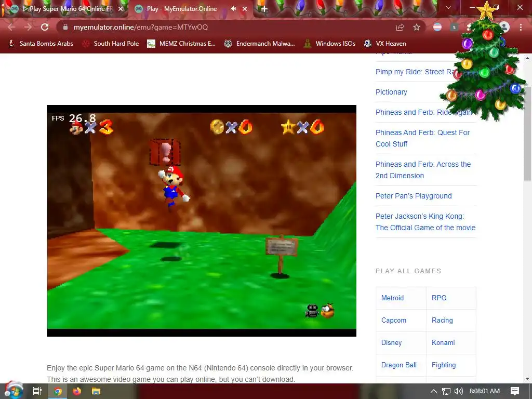
Task: Click the power star counter in game HUD
Action: click(302, 127)
